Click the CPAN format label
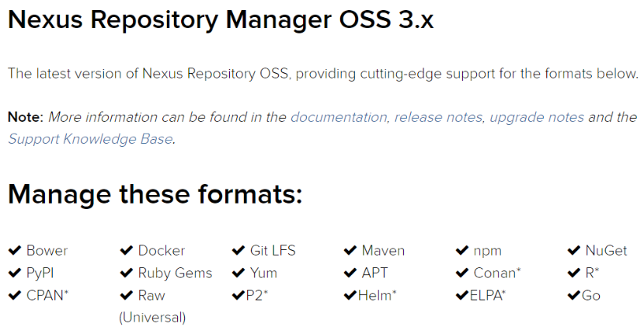 [x=47, y=295]
